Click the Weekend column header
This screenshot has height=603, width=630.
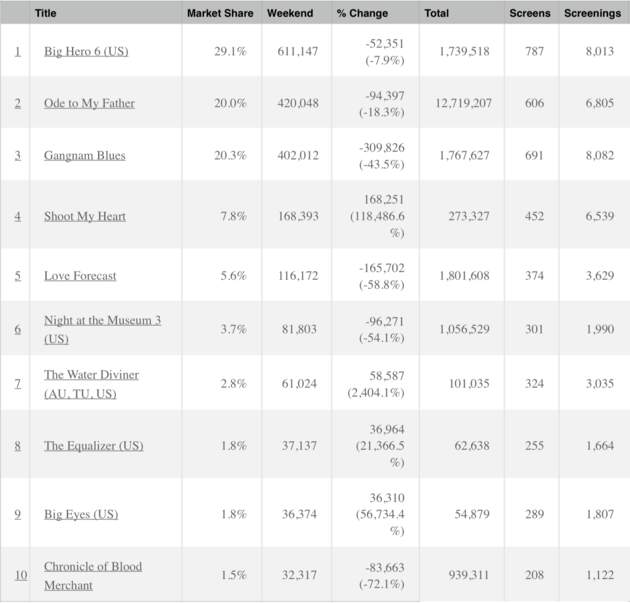290,13
